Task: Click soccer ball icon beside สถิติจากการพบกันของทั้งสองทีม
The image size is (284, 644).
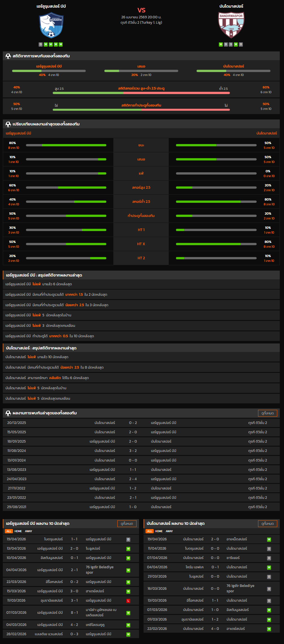Action: (x=8, y=56)
